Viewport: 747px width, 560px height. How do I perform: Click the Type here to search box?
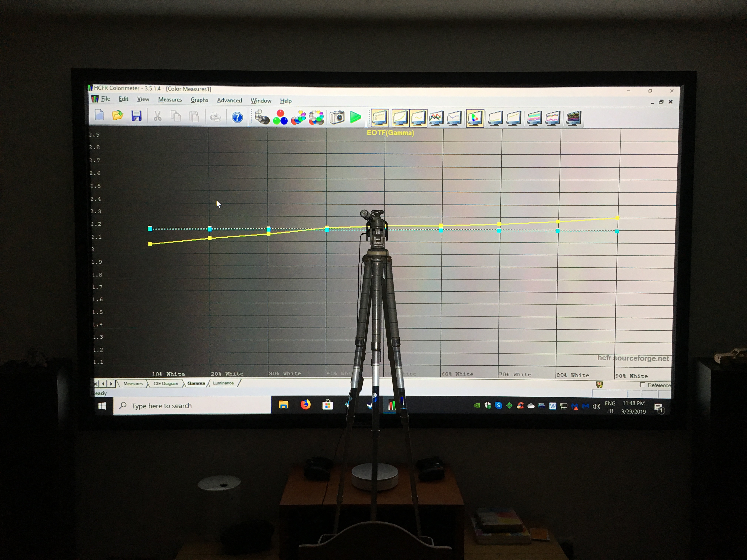(x=192, y=405)
